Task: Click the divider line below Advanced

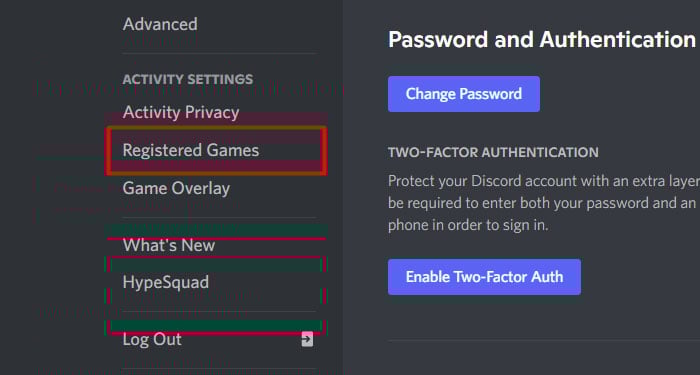Action: pyautogui.click(x=219, y=53)
